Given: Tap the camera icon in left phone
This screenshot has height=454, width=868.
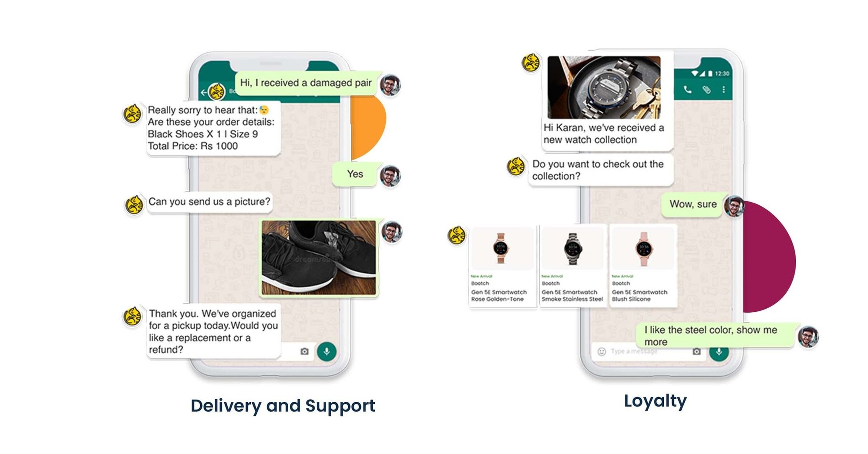Looking at the screenshot, I should pos(304,351).
